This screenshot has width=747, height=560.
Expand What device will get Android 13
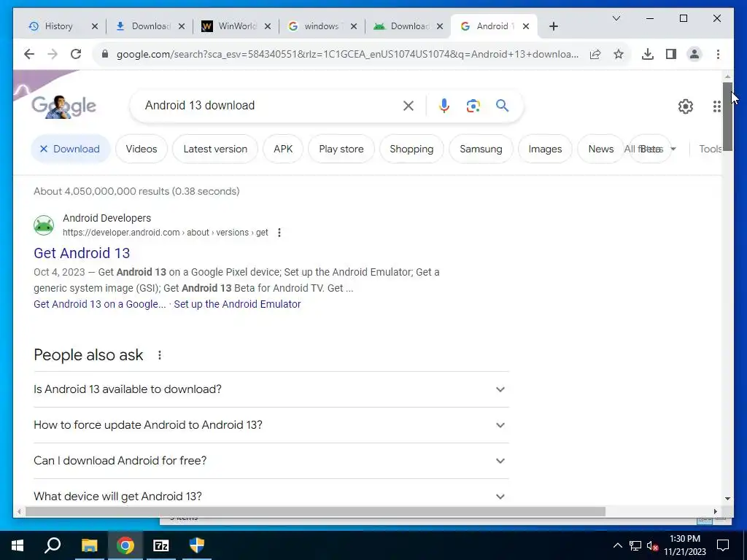pos(271,496)
